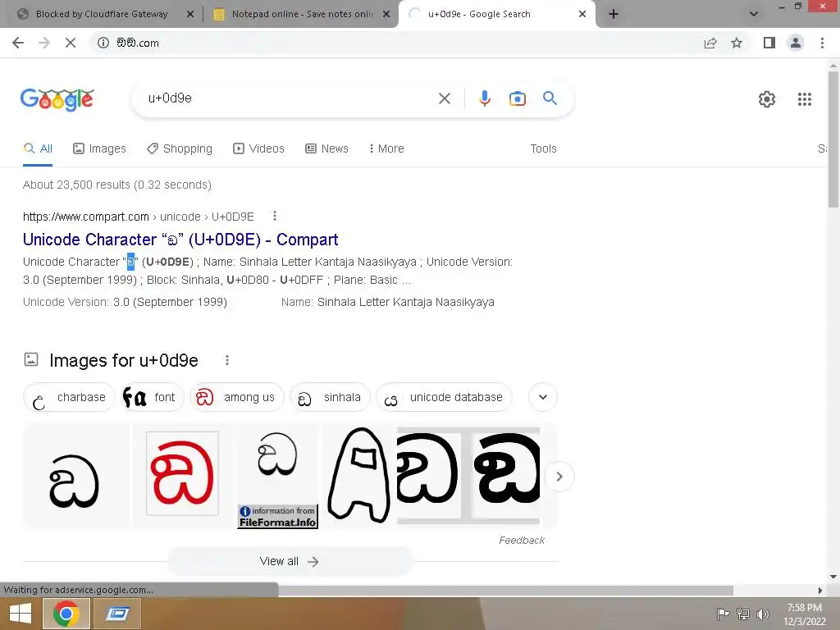
Task: Open the Among Us outline thumbnail
Action: click(358, 477)
